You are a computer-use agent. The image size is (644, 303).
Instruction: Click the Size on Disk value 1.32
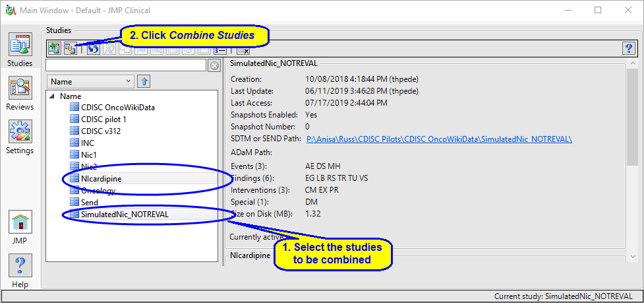pos(313,214)
